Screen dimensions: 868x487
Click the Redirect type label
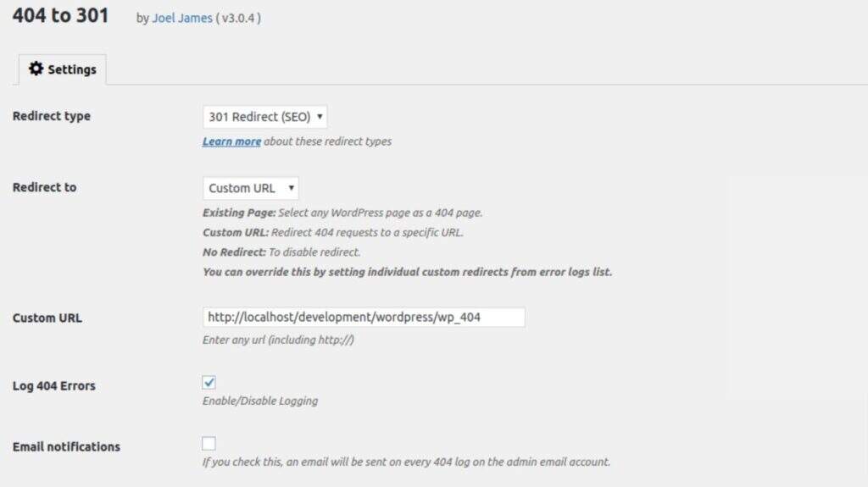52,116
